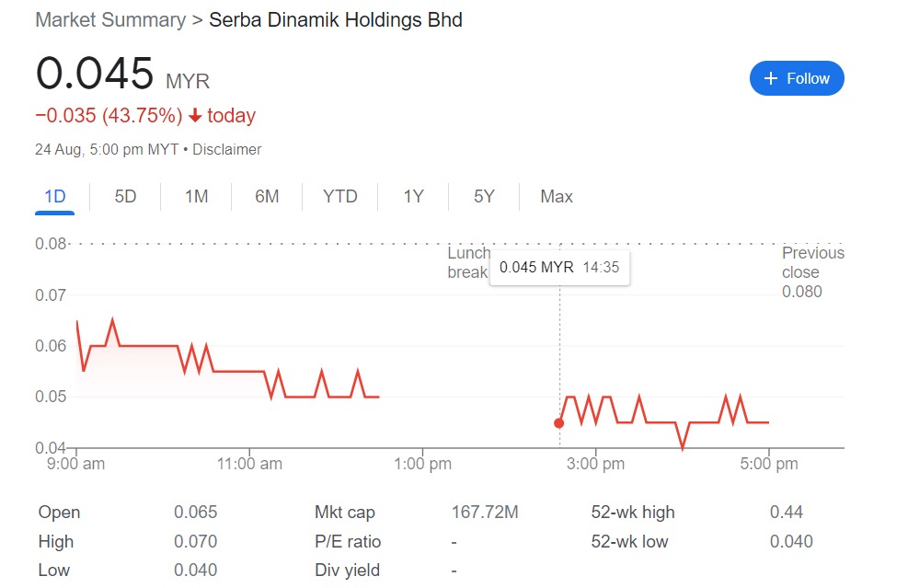Click the plus icon in Follow button
Image resolution: width=908 pixels, height=588 pixels.
(x=770, y=78)
